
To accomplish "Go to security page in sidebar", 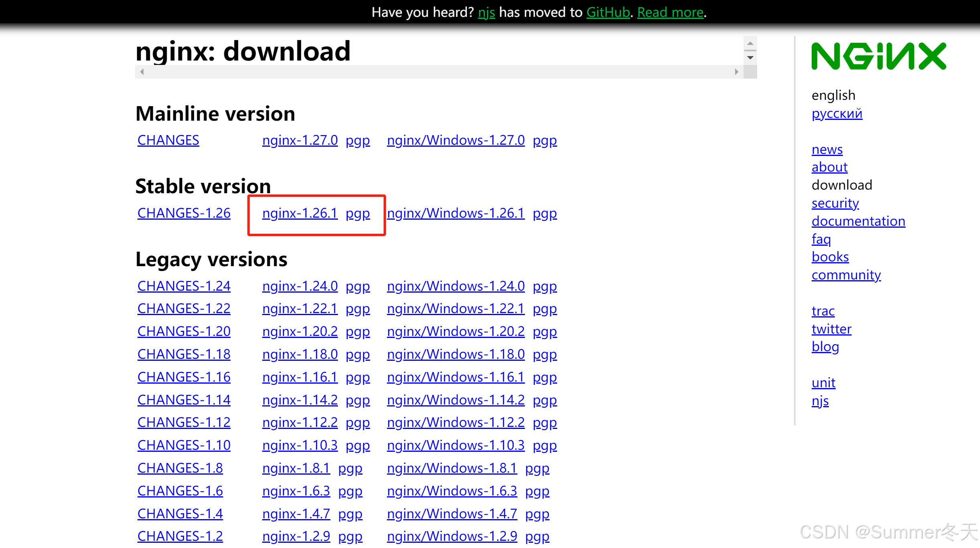I will [835, 204].
